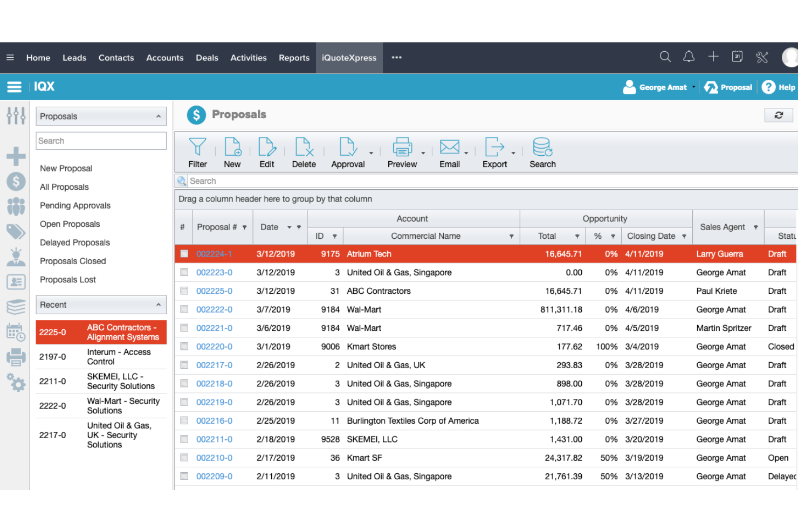The height and width of the screenshot is (532, 798).
Task: Collapse the Recent sidebar section
Action: click(159, 305)
